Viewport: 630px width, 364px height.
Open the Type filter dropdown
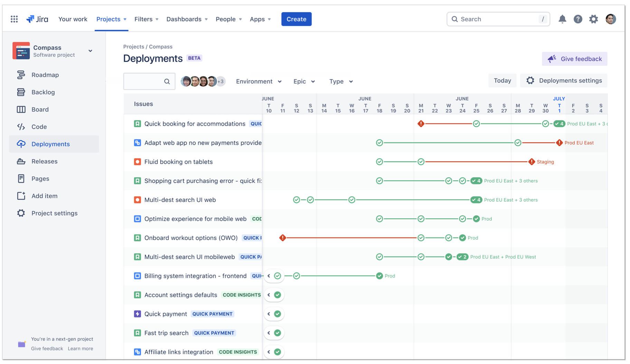click(341, 82)
